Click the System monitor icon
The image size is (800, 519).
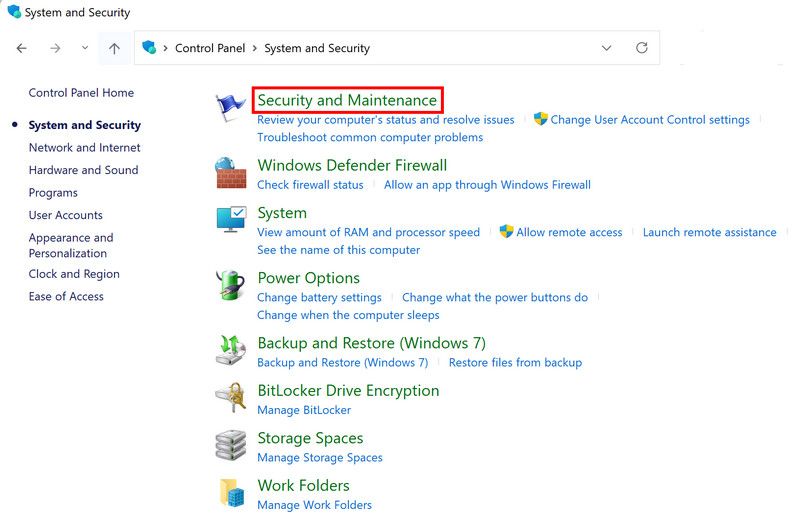point(231,221)
